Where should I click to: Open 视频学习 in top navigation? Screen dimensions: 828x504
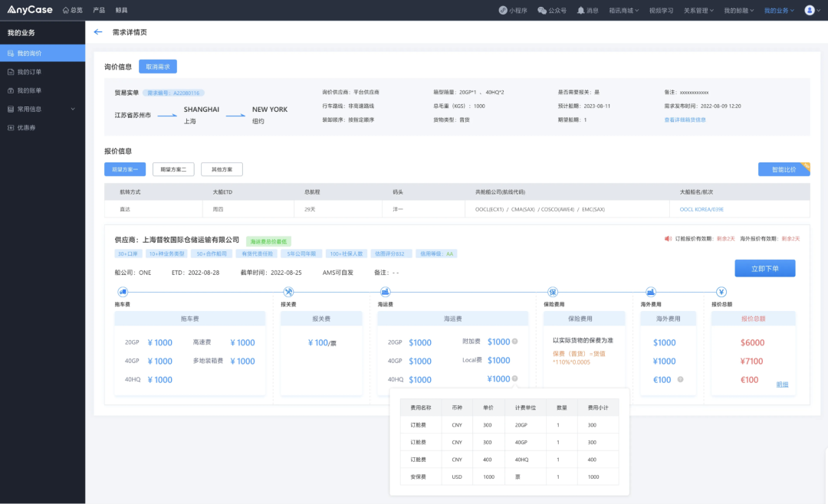click(661, 10)
